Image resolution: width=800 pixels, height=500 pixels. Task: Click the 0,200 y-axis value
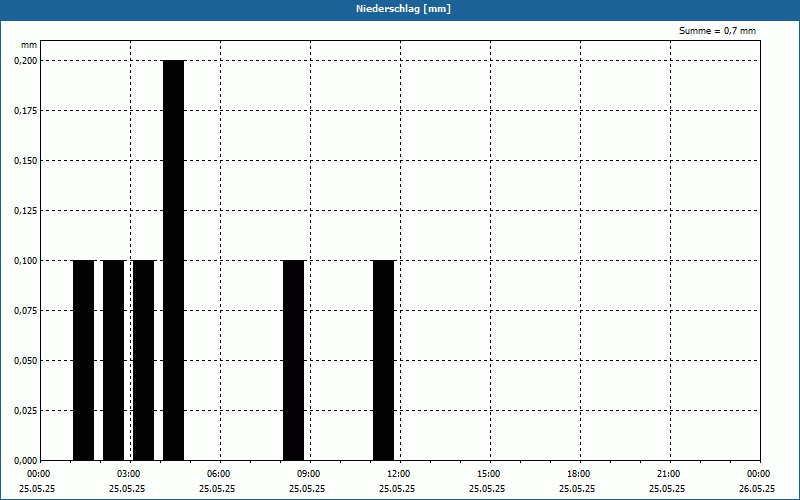[x=26, y=61]
